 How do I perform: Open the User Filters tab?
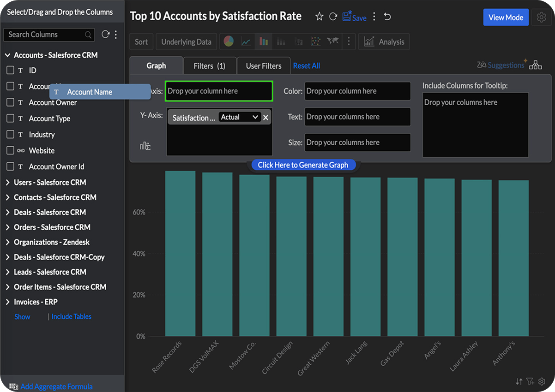coord(263,66)
